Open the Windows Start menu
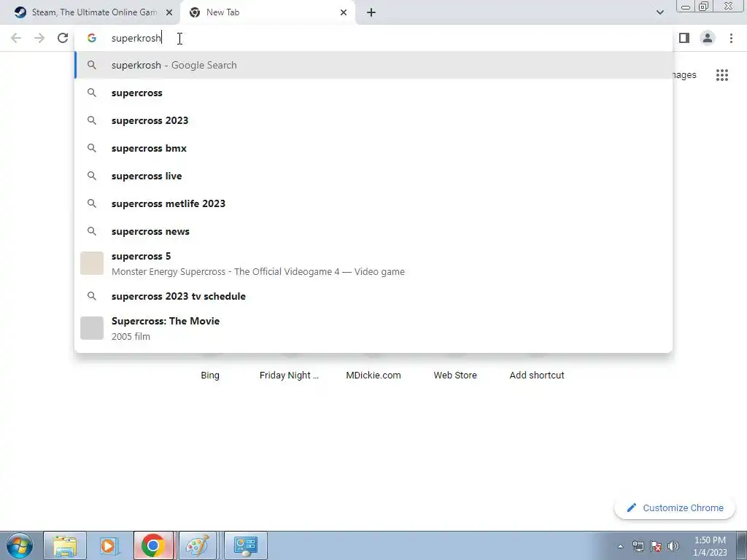 20,545
